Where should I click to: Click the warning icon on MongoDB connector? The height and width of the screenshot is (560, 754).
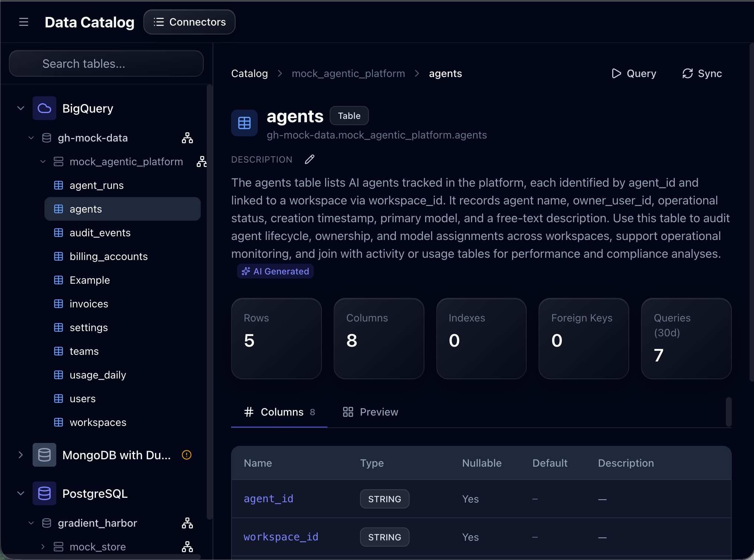(187, 455)
